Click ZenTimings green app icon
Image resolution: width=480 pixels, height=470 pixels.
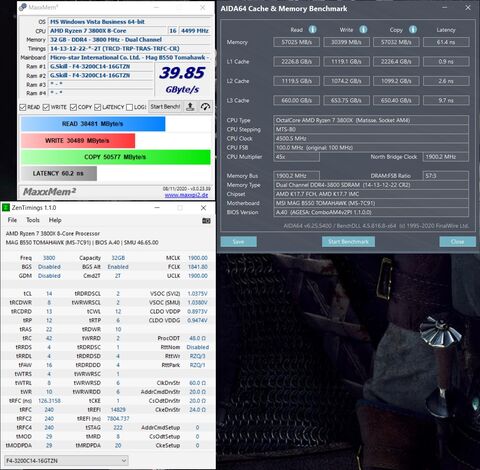(x=6, y=208)
